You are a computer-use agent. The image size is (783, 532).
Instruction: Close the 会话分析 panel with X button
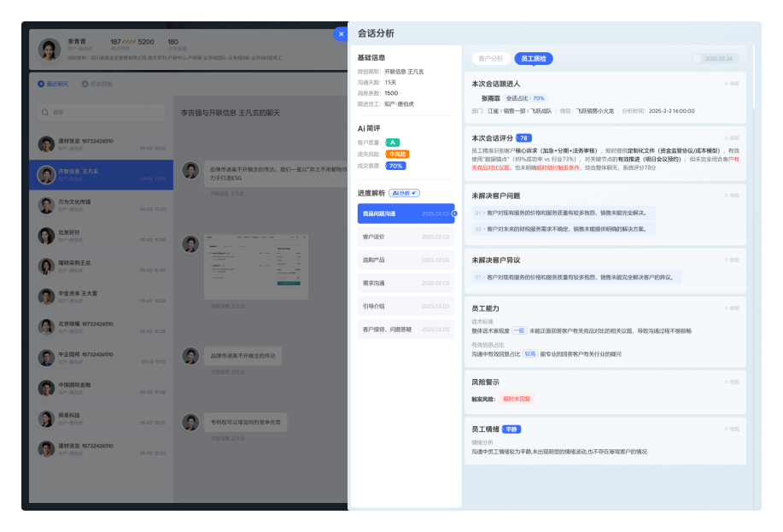point(341,34)
